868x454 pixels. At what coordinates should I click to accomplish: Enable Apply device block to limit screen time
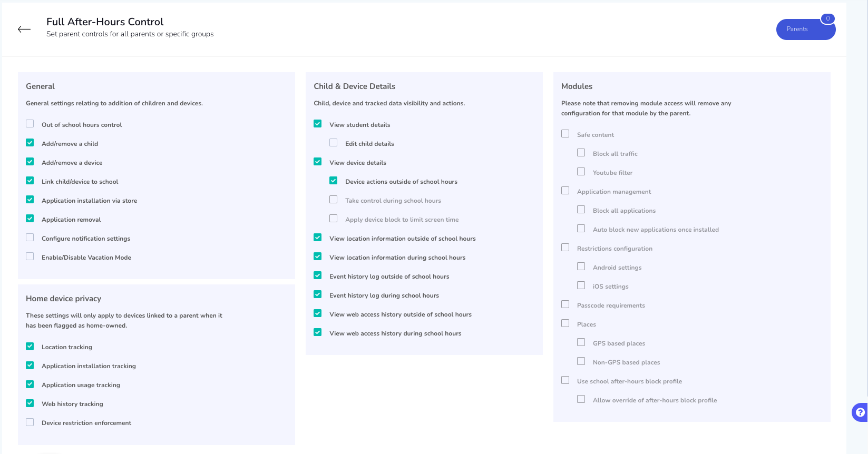(334, 219)
